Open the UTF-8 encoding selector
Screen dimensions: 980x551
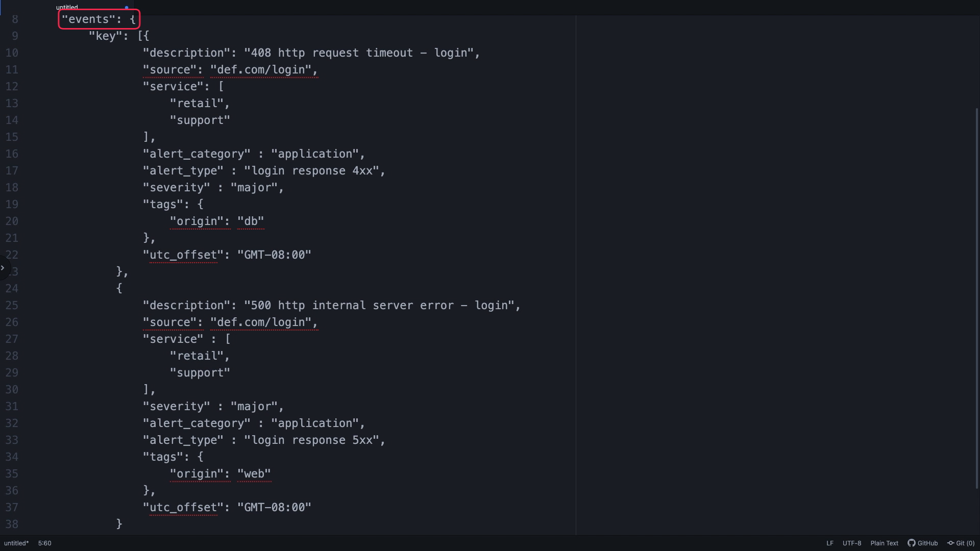point(852,543)
